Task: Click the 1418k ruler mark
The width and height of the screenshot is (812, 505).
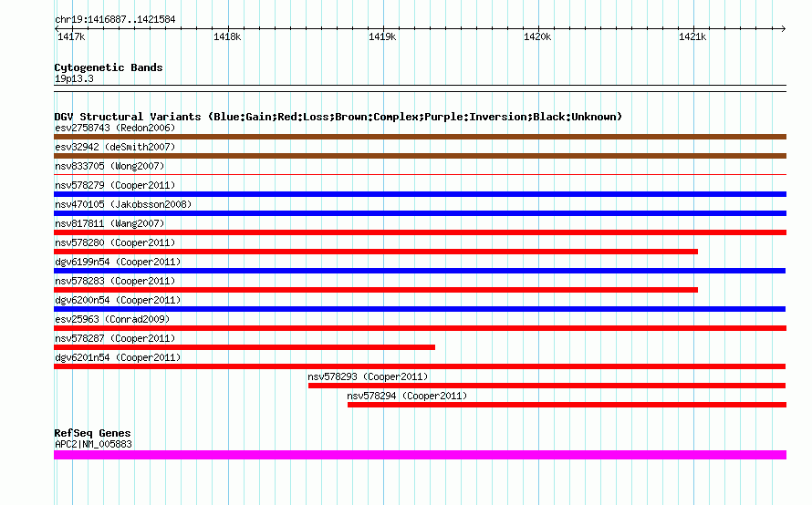Action: point(227,36)
